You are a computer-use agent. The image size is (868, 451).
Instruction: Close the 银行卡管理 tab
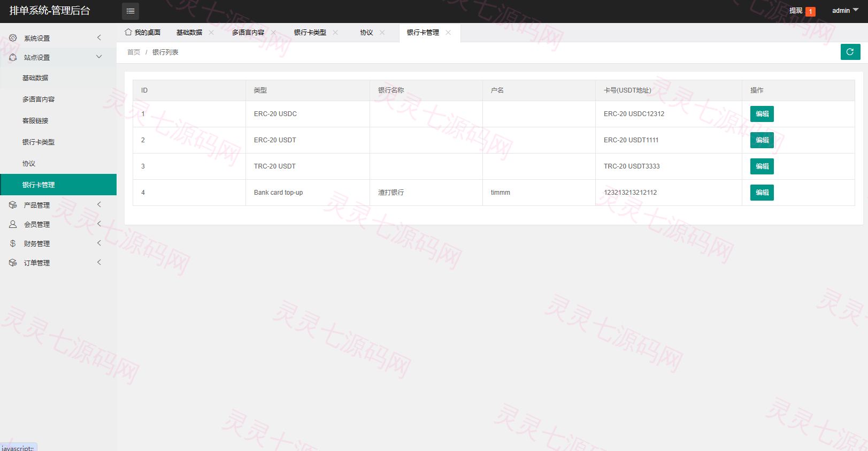(448, 33)
